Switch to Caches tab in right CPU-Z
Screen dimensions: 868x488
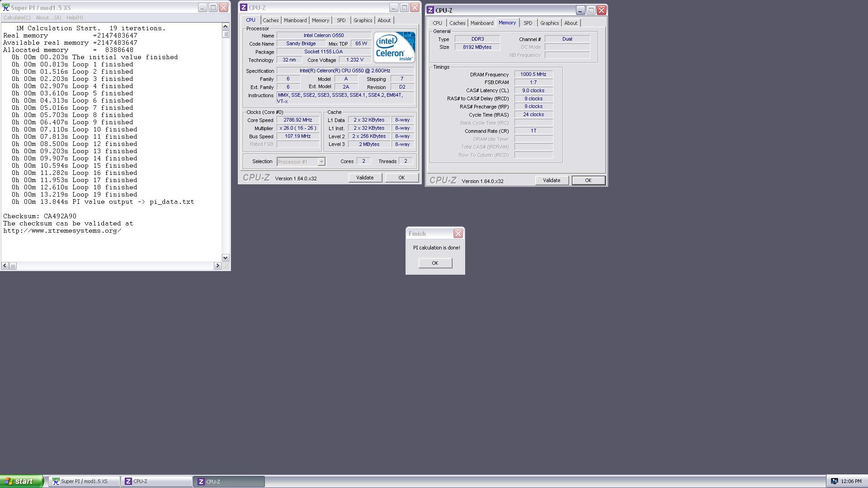457,23
